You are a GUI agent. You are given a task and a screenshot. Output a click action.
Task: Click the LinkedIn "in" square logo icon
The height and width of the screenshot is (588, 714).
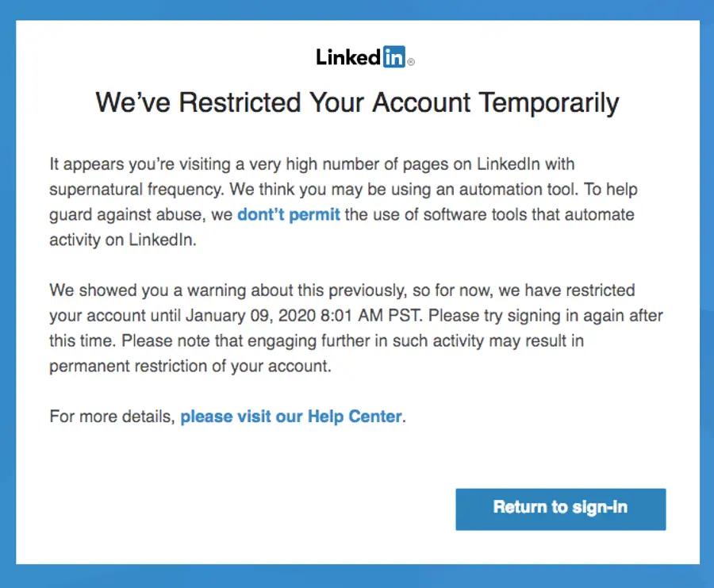pyautogui.click(x=396, y=56)
